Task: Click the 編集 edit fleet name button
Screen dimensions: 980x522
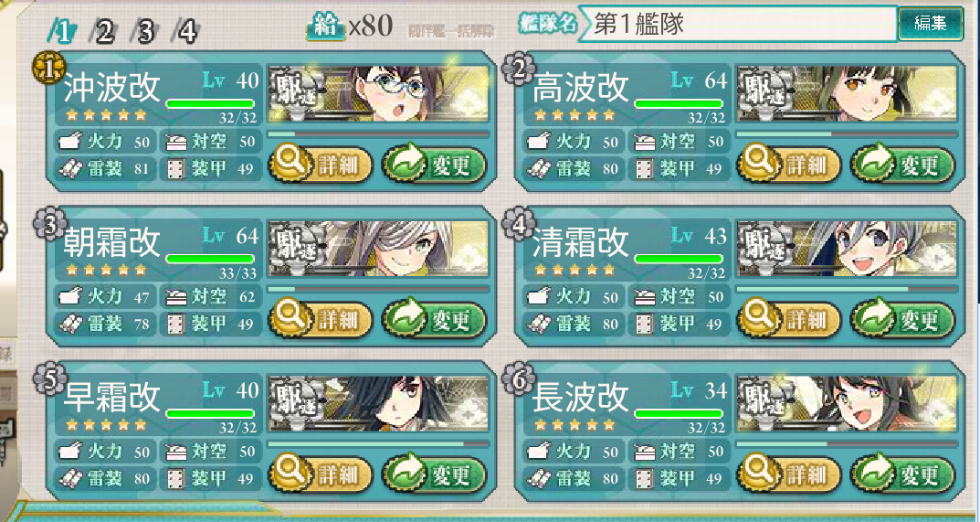Action: (931, 24)
